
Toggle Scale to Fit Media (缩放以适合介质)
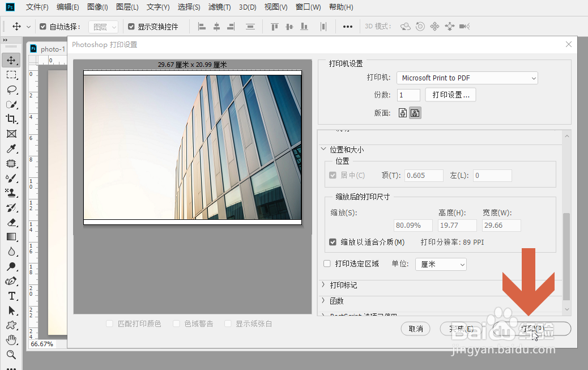pos(333,242)
